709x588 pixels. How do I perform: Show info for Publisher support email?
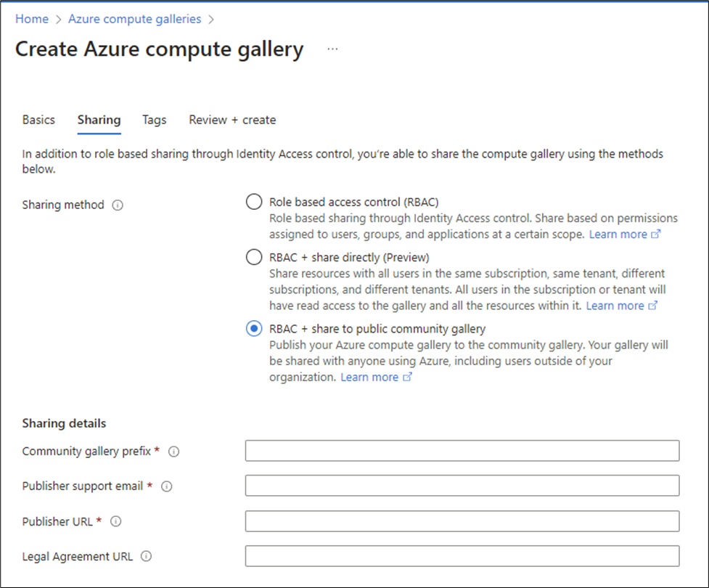coord(166,486)
